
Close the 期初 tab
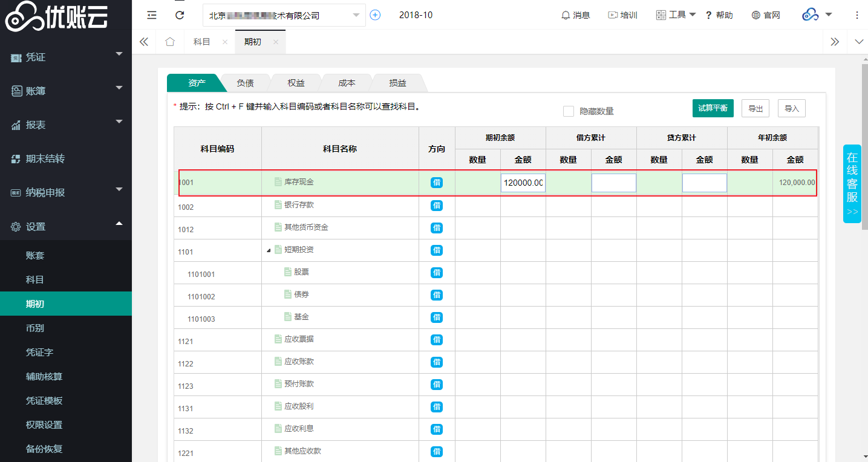click(276, 42)
